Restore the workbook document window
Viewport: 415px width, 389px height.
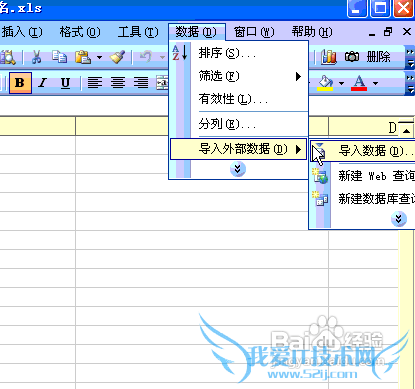(388, 32)
